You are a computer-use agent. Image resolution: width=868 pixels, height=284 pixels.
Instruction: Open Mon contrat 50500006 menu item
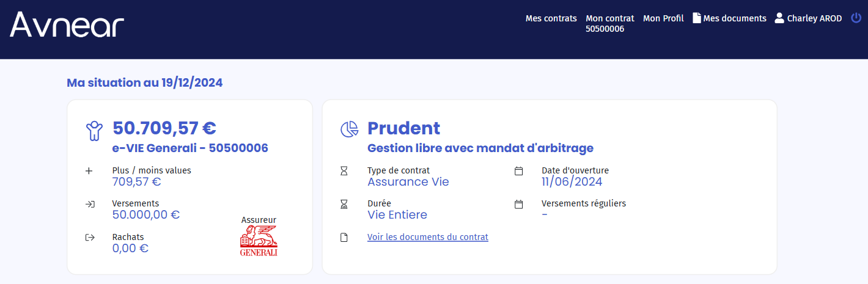pyautogui.click(x=609, y=23)
